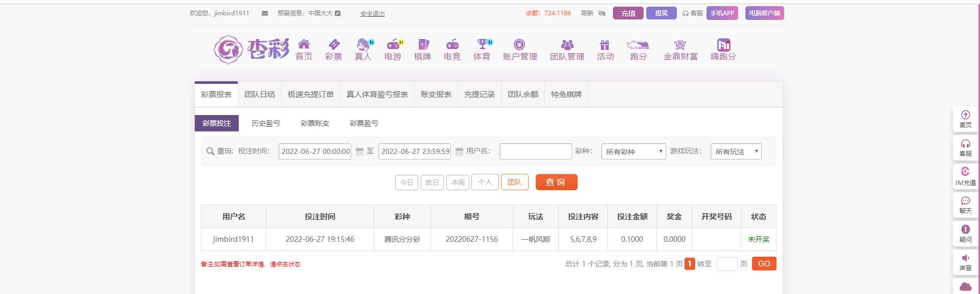The height and width of the screenshot is (294, 980).
Task: Select 彩票投注 sub-tab
Action: (217, 123)
